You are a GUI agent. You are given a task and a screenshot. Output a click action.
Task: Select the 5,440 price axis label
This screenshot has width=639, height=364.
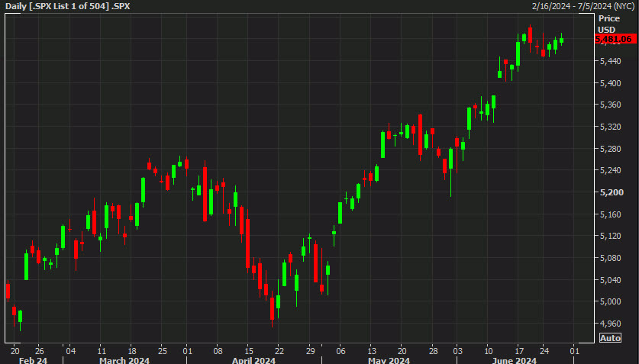611,61
